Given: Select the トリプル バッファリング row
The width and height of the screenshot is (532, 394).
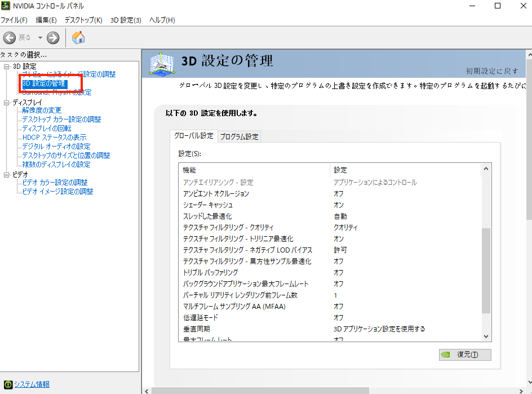Looking at the screenshot, I should tap(330, 272).
